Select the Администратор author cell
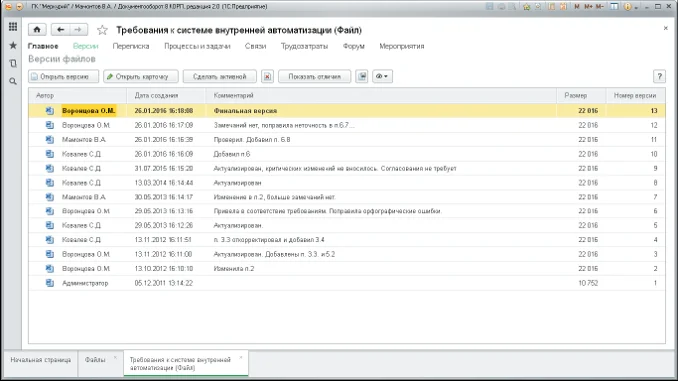 [85, 283]
